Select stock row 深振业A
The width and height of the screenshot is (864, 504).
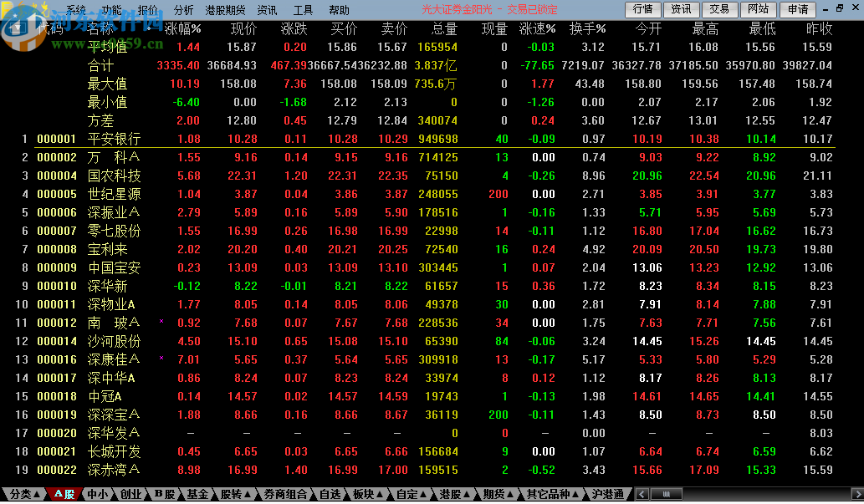(x=424, y=212)
